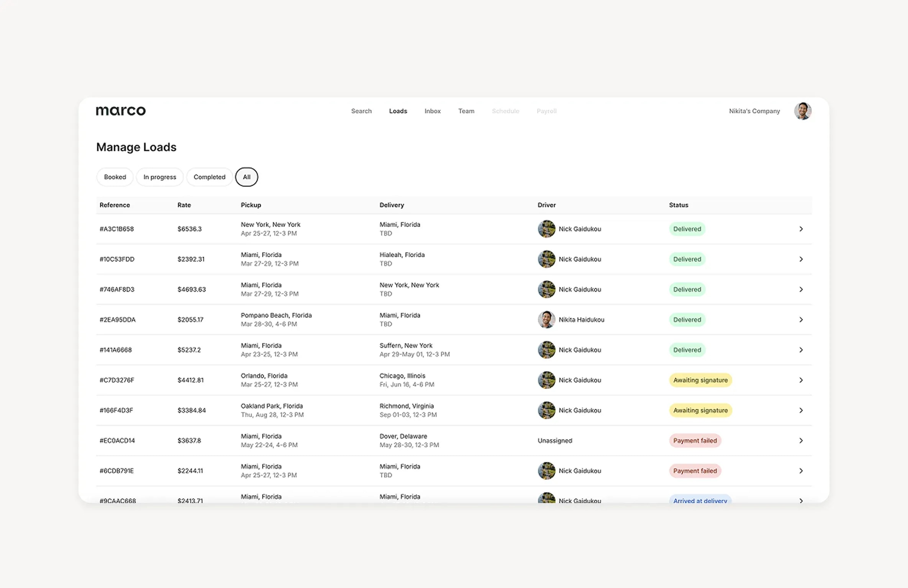The height and width of the screenshot is (588, 908).
Task: Go to the Search nav tab
Action: 361,111
